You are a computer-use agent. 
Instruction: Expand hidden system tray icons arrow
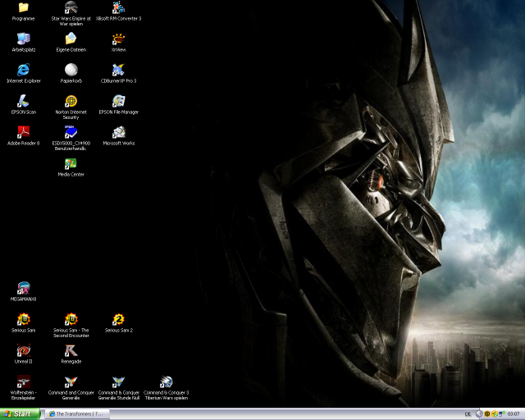[x=479, y=414]
